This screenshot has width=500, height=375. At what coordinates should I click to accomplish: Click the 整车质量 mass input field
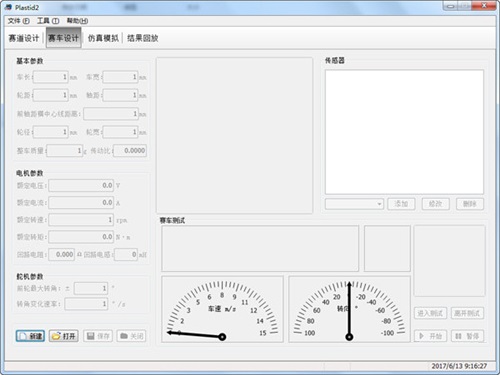click(65, 151)
